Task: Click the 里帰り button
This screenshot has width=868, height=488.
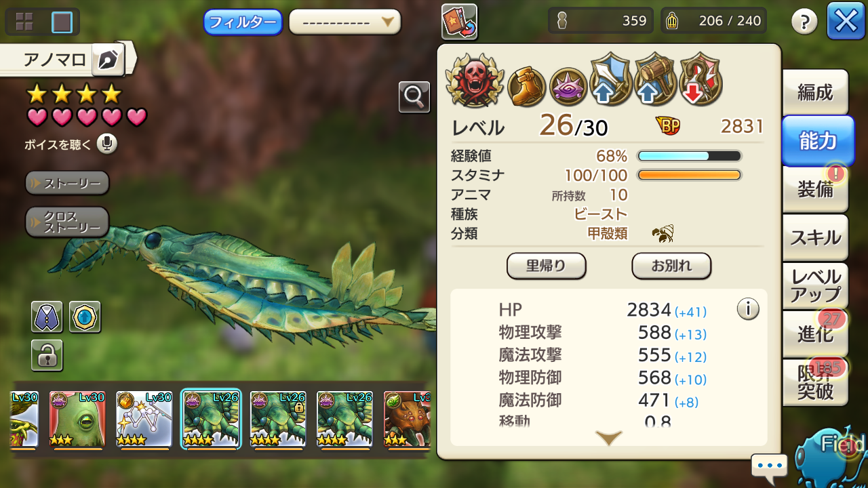Action: tap(546, 266)
